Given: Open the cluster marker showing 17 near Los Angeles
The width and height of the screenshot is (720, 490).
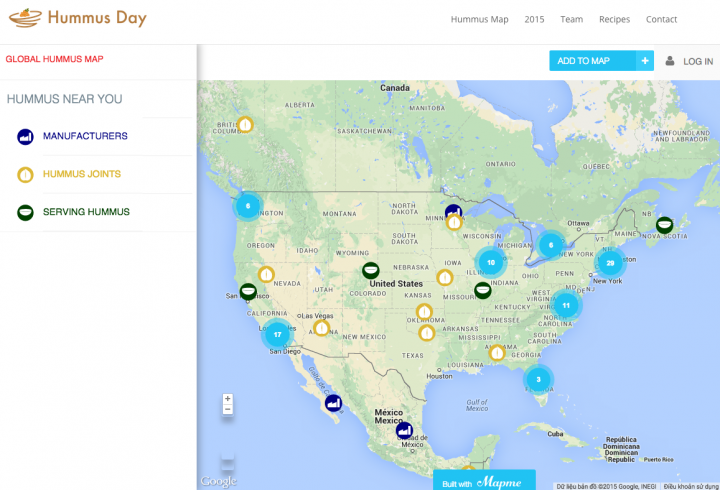Looking at the screenshot, I should pos(277,334).
